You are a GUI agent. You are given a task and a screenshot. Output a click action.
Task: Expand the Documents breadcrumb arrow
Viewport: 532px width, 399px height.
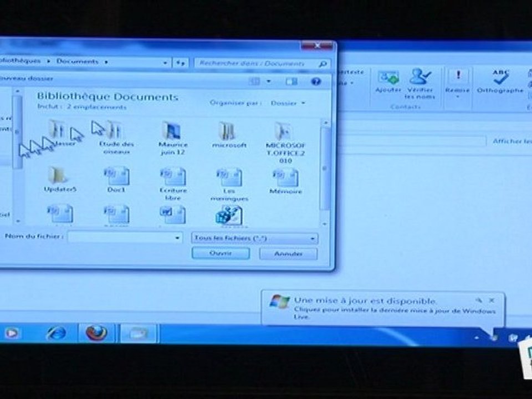click(106, 62)
